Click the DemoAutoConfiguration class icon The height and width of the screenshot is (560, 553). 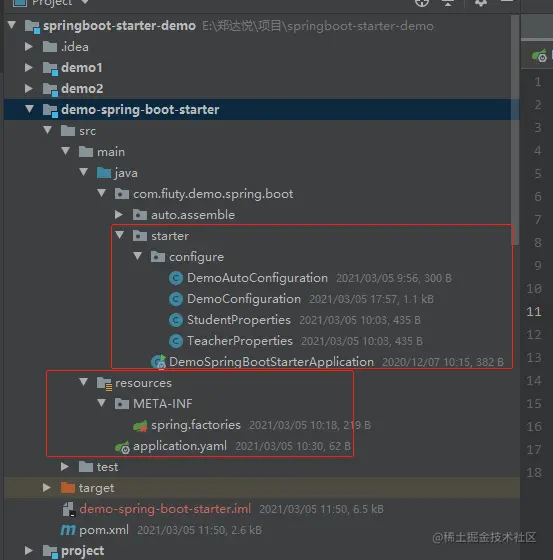coord(176,278)
